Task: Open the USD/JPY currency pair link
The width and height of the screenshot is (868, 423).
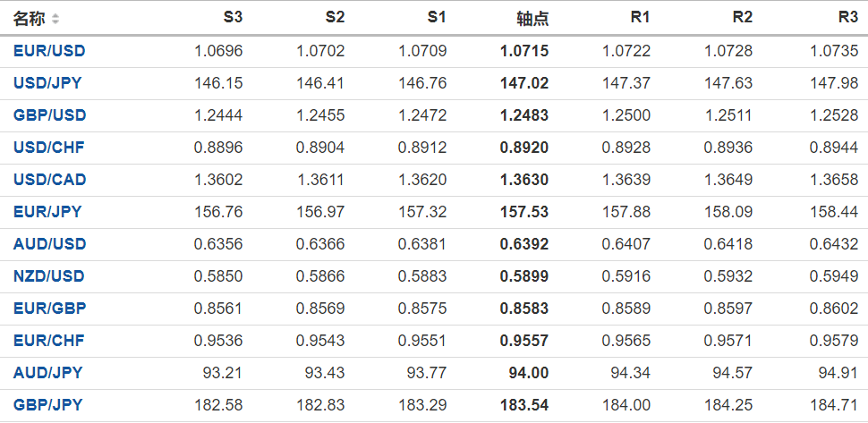Action: coord(47,83)
